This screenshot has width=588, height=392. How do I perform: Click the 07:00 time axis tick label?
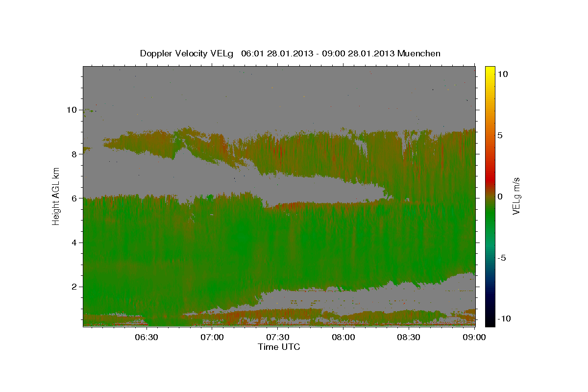tap(212, 337)
